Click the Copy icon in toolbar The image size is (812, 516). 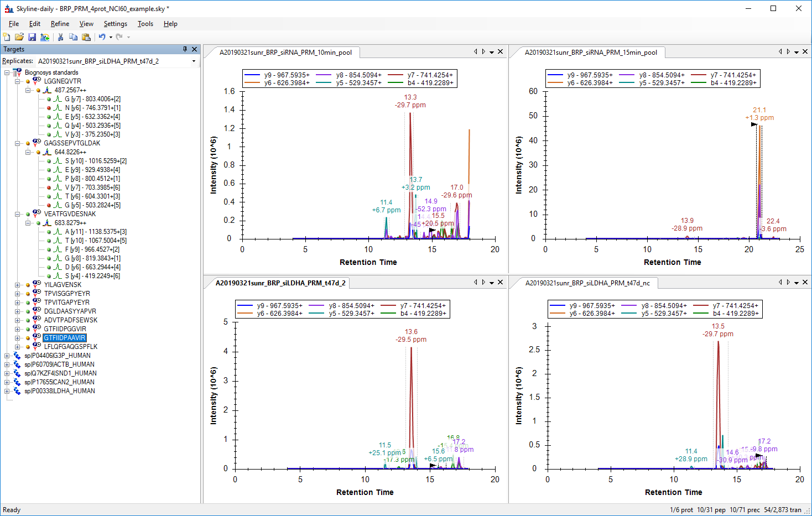click(x=73, y=37)
